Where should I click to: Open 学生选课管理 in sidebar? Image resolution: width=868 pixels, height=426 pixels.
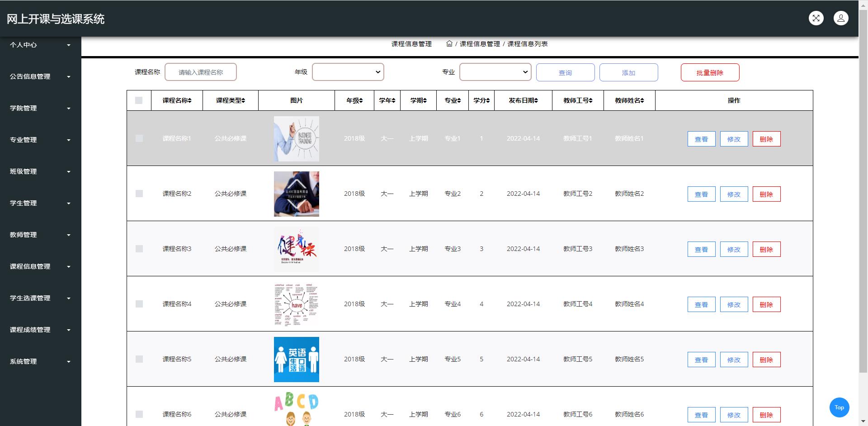tap(40, 298)
